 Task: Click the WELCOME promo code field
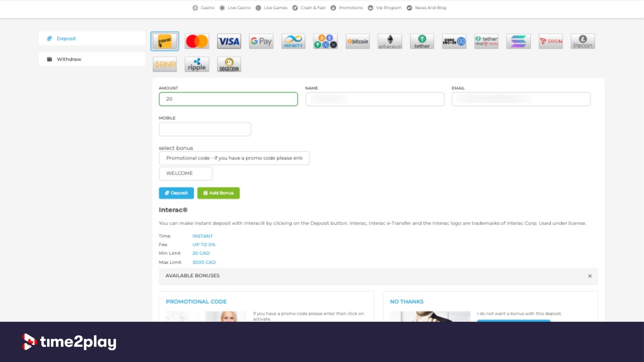coord(186,173)
